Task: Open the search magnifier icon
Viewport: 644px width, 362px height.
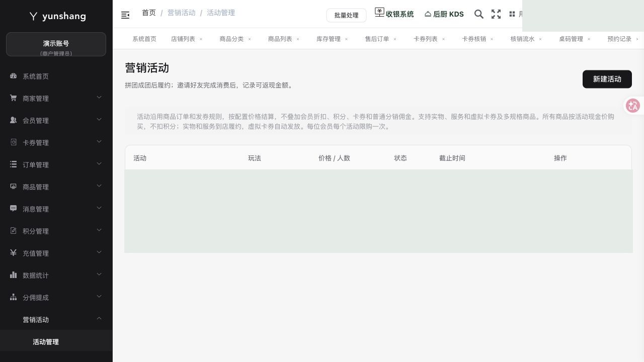Action: click(479, 14)
